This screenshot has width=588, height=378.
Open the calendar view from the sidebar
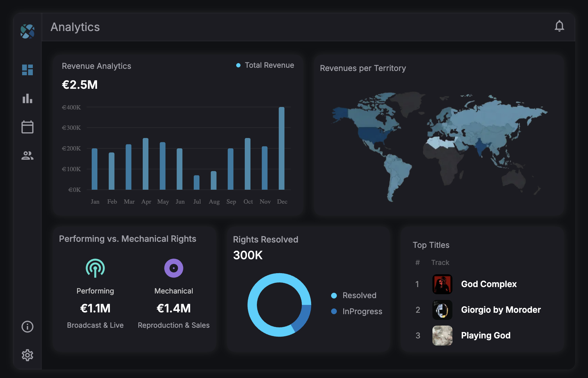click(27, 127)
